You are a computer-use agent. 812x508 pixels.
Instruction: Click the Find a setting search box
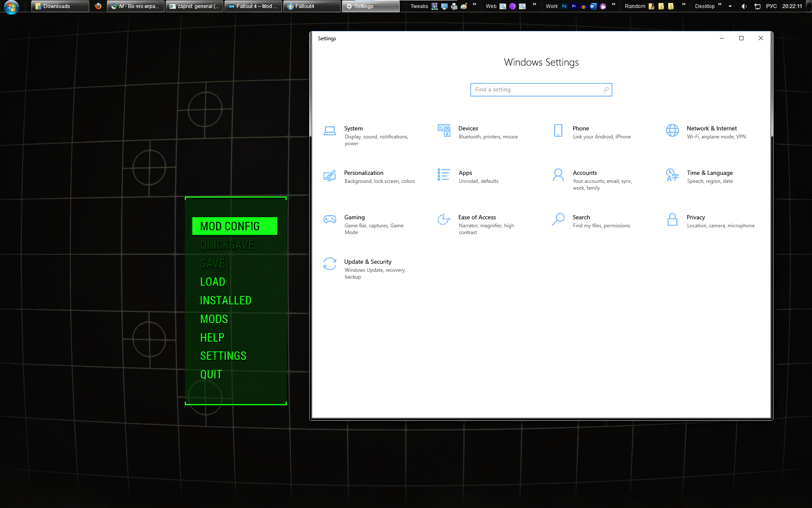pos(537,90)
